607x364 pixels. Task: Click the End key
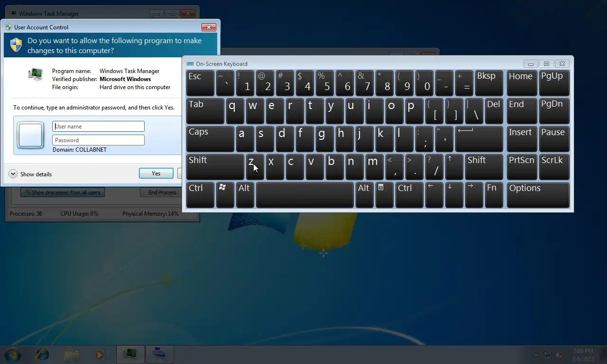(522, 111)
